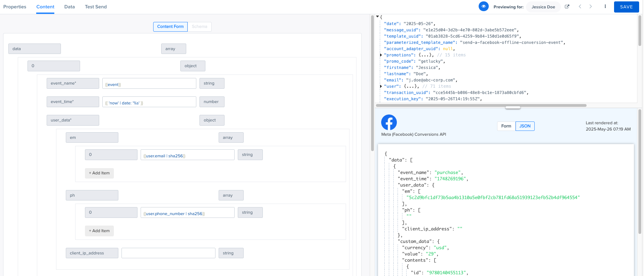Click the "9780140455113" id value
Image resolution: width=644 pixels, height=276 pixels.
pyautogui.click(x=446, y=273)
